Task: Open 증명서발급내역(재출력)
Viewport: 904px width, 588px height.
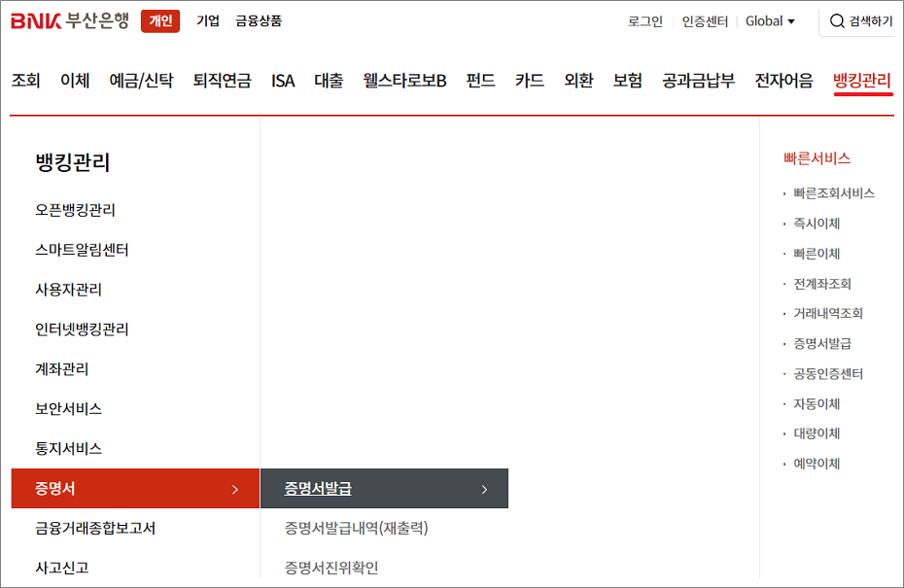Action: tap(357, 528)
